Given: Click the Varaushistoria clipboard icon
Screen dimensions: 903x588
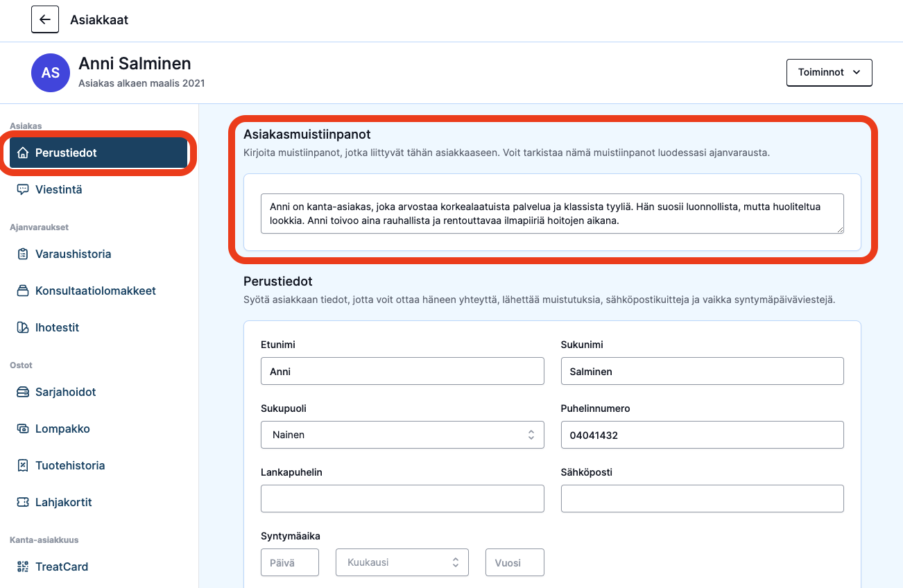Looking at the screenshot, I should (x=23, y=254).
